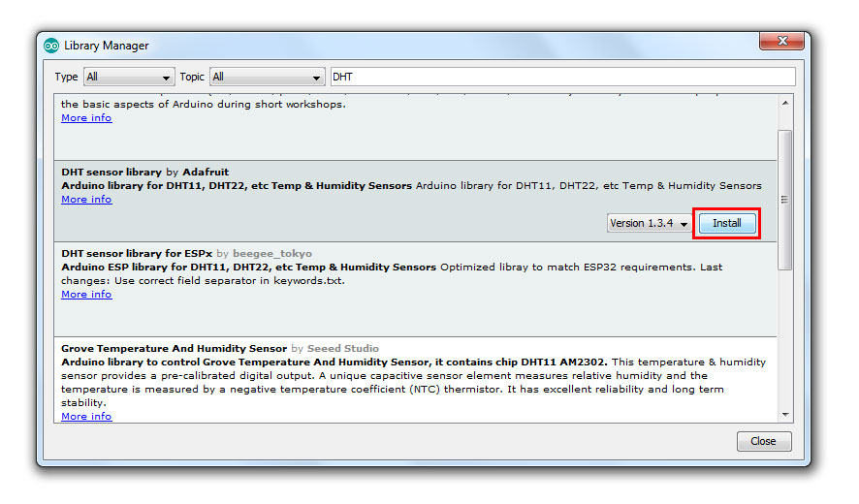Select the Grove Temperature And Humidity Sensor title
This screenshot has height=504, width=859.
[x=175, y=348]
